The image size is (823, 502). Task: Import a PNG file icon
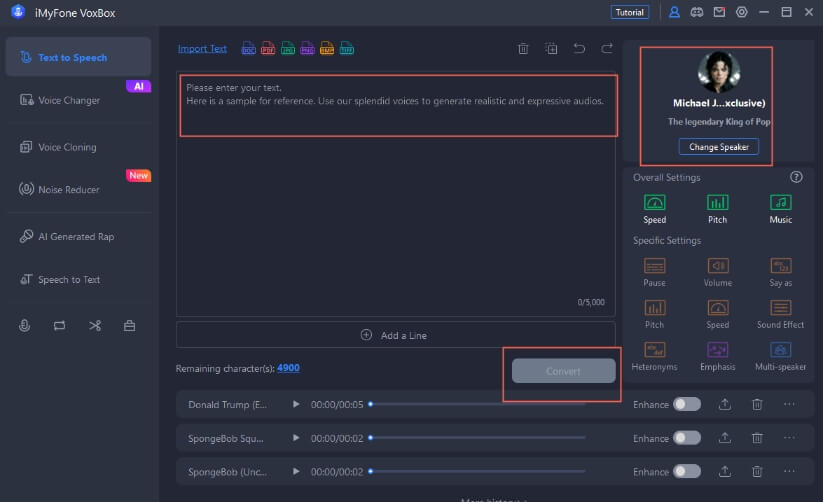tap(308, 48)
